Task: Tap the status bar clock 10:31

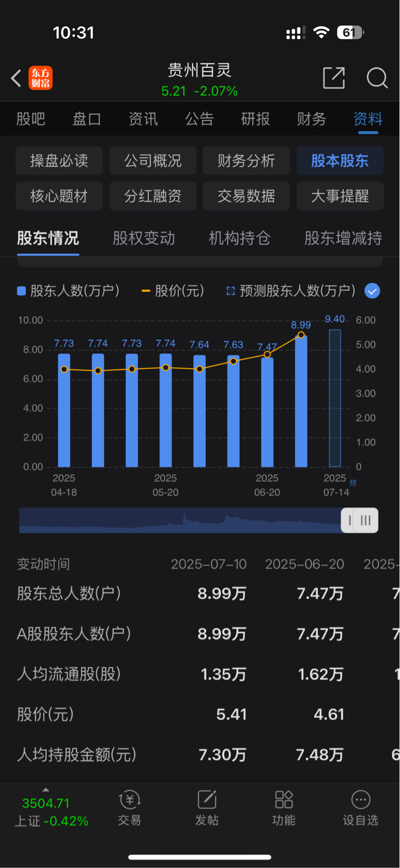Action: click(73, 33)
